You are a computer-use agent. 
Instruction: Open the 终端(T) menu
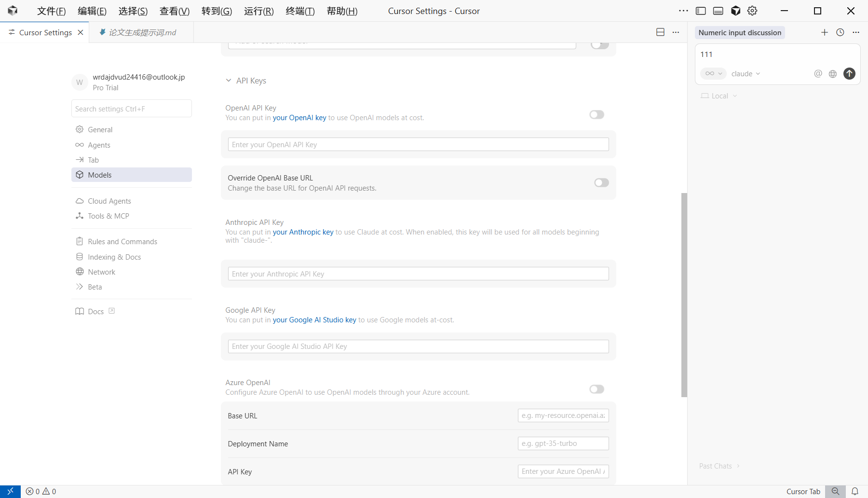(x=300, y=11)
